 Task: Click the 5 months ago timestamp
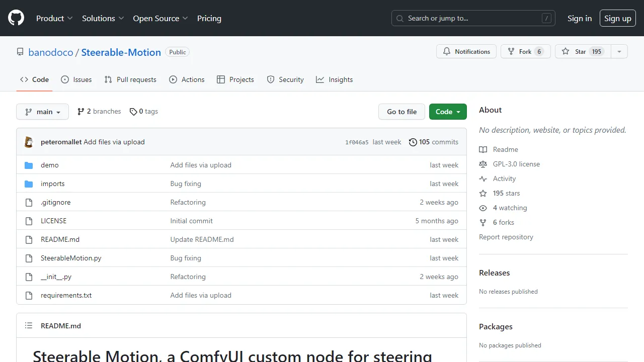(x=437, y=221)
